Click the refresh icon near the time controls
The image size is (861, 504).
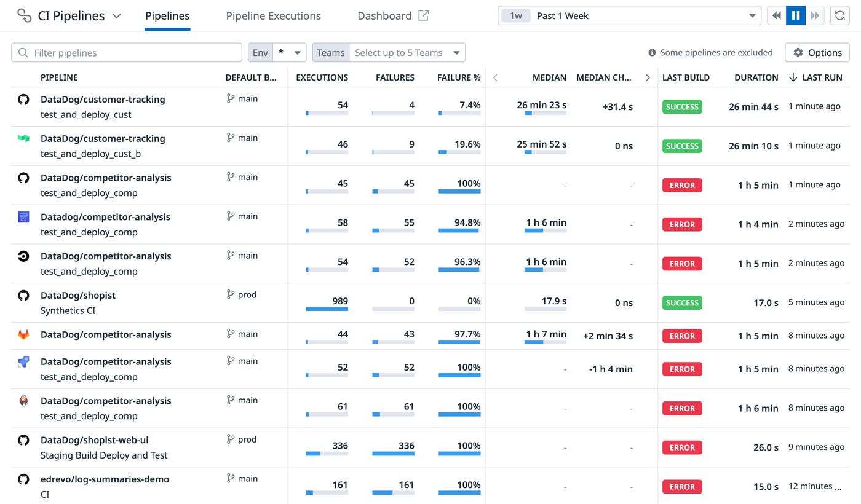839,15
